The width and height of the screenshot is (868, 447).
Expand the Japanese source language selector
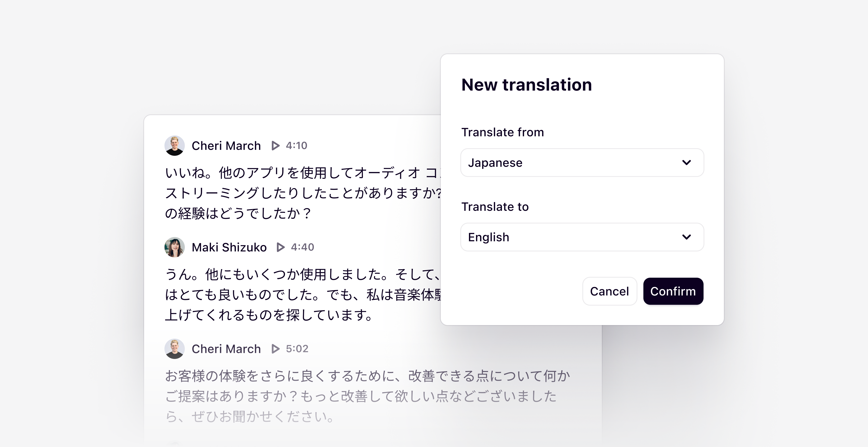pyautogui.click(x=582, y=163)
